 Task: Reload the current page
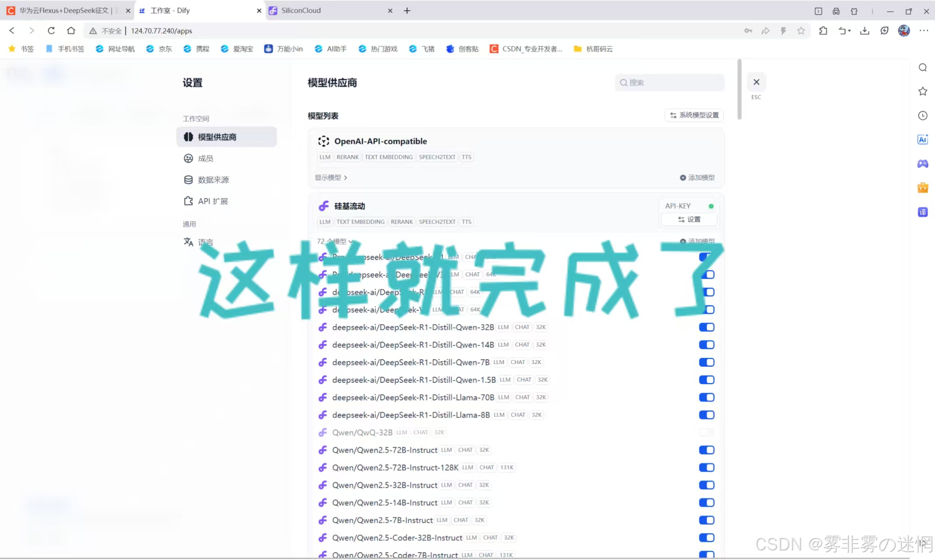(x=51, y=31)
